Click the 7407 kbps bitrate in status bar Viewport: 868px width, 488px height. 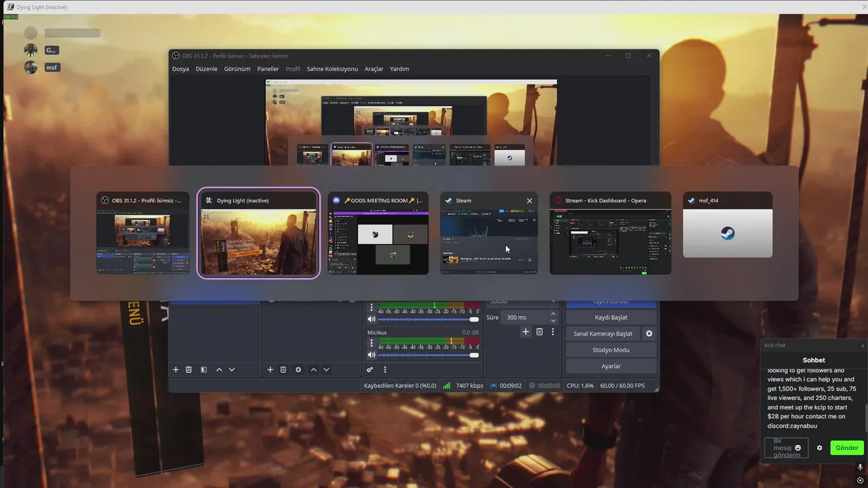click(469, 386)
